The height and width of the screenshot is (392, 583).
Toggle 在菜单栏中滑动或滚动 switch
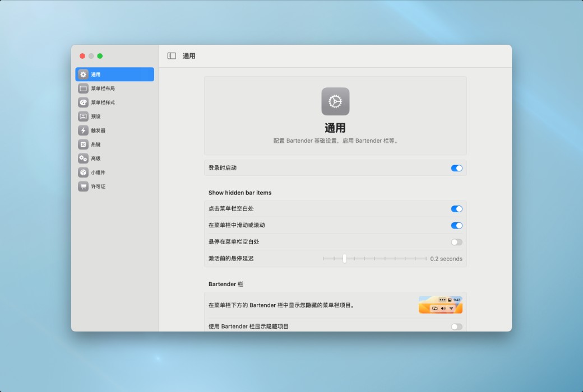pos(456,226)
